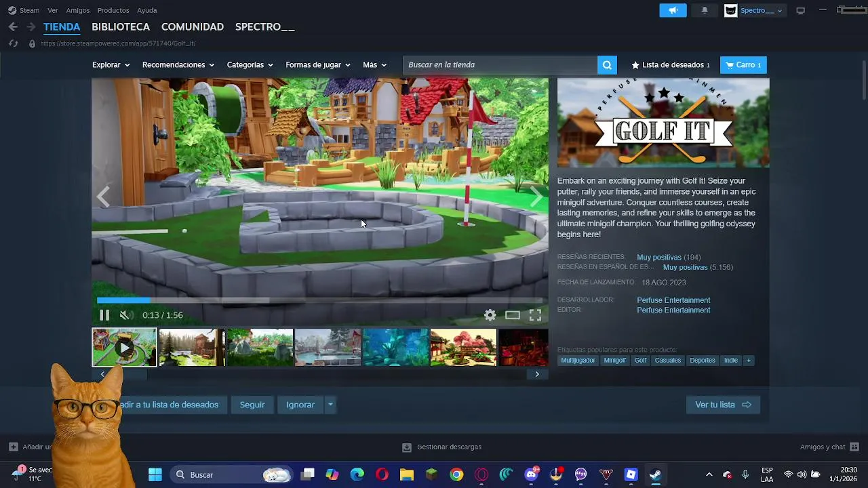
Task: Click Gestionar descargas
Action: coord(449,447)
